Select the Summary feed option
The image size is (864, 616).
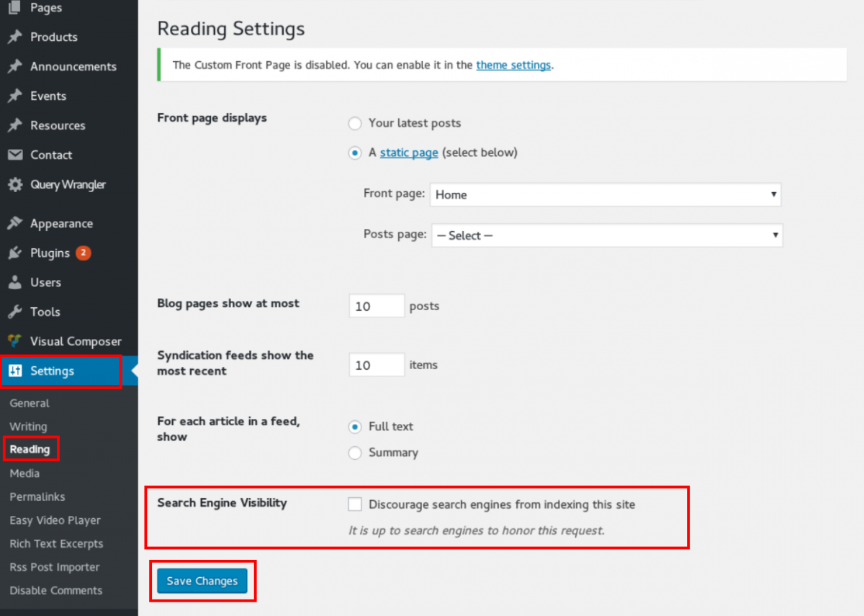click(x=355, y=453)
